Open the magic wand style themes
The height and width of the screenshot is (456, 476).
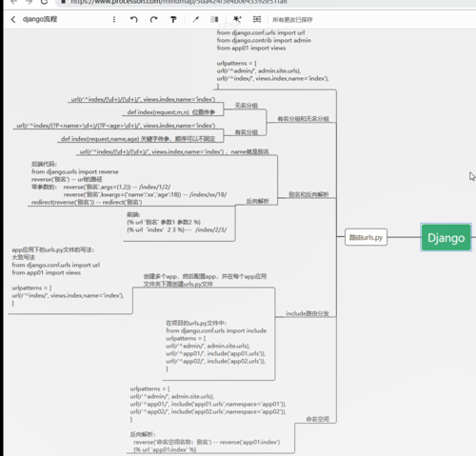click(x=237, y=20)
